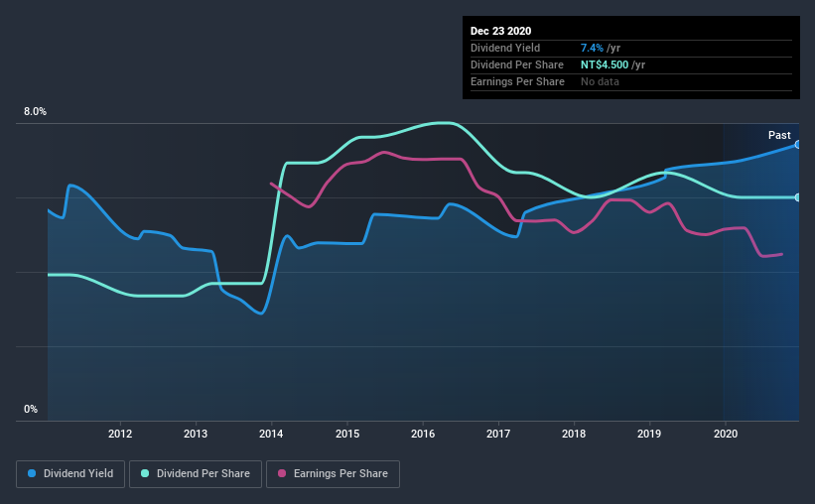Select the 2012 tick on the x-axis
The height and width of the screenshot is (504, 815).
[120, 434]
